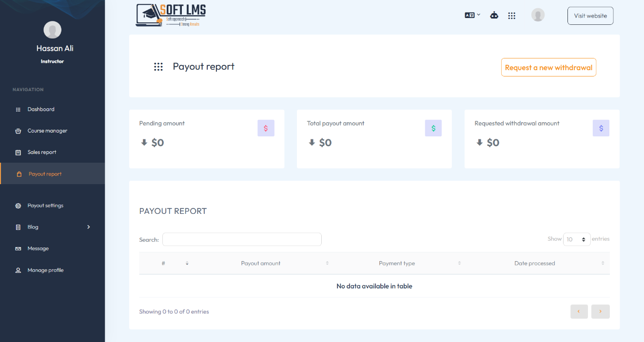The image size is (644, 342).
Task: Click the Payout report bag icon
Action: tap(20, 174)
